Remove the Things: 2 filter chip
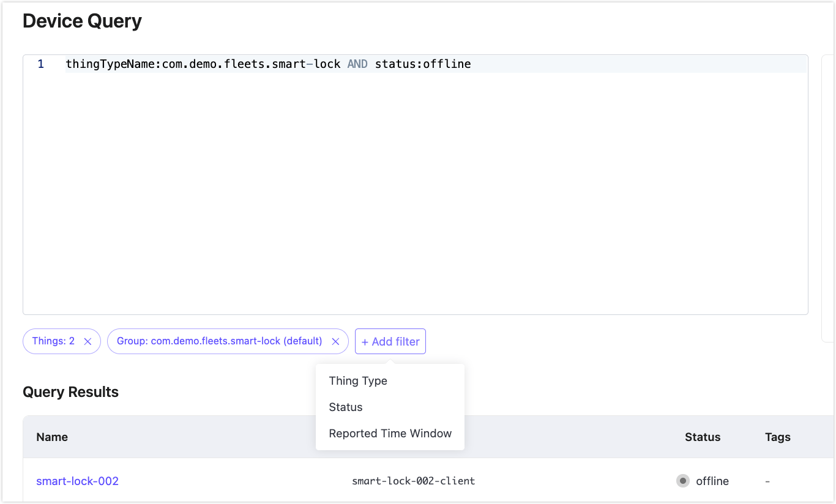This screenshot has width=836, height=504. [x=88, y=342]
